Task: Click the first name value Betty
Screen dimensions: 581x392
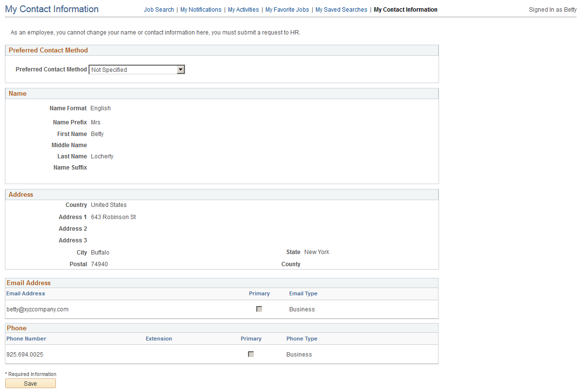Action: coord(97,134)
